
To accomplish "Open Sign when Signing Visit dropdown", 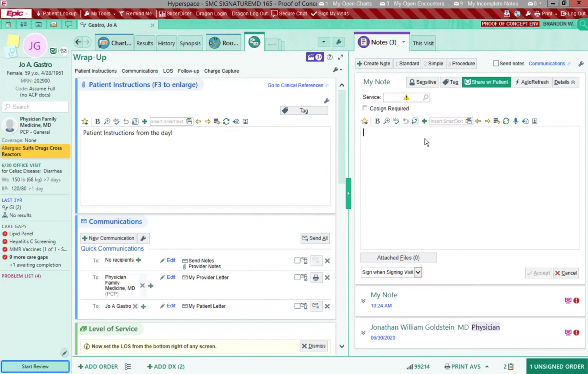I will tap(418, 272).
